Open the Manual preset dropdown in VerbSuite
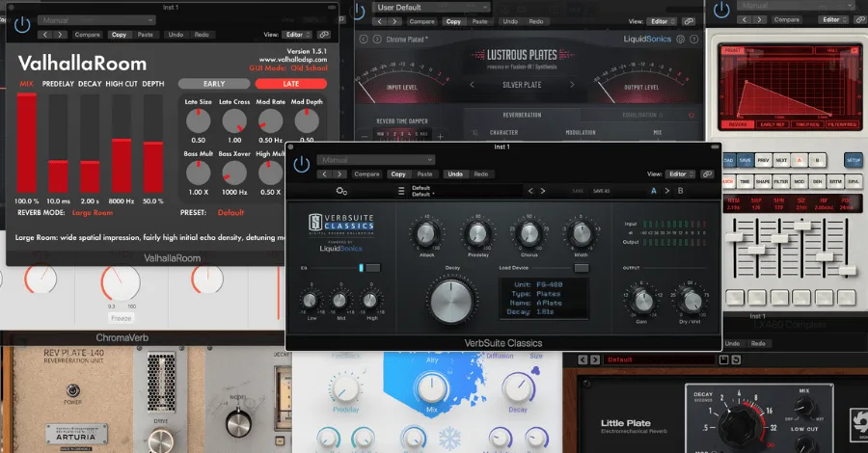The width and height of the screenshot is (868, 453). pyautogui.click(x=375, y=160)
